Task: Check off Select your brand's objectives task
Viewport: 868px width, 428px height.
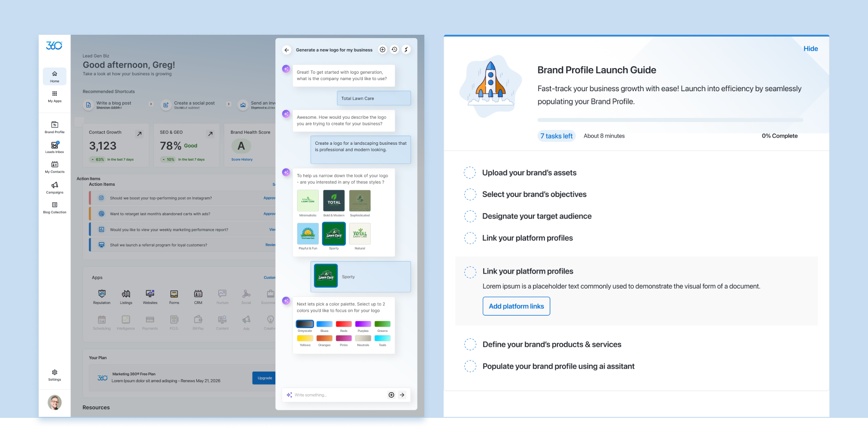Action: pos(470,194)
